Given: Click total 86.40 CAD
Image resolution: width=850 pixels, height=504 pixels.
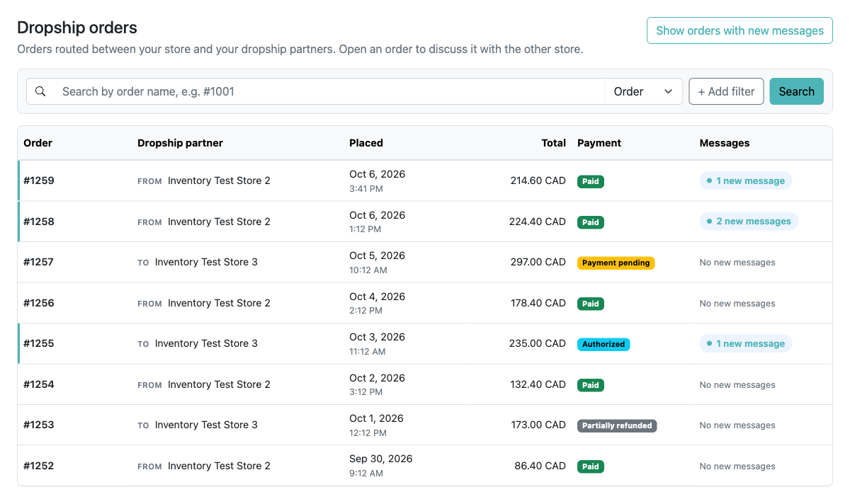Looking at the screenshot, I should click(x=540, y=466).
